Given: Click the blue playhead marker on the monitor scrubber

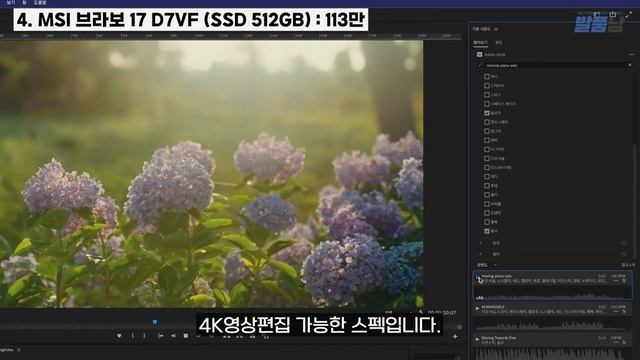Looking at the screenshot, I should tap(155, 322).
